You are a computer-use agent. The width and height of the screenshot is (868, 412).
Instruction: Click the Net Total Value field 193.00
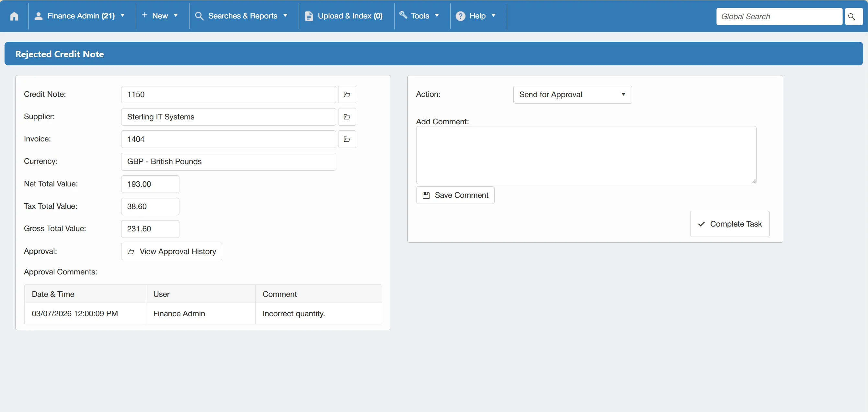[x=150, y=184]
